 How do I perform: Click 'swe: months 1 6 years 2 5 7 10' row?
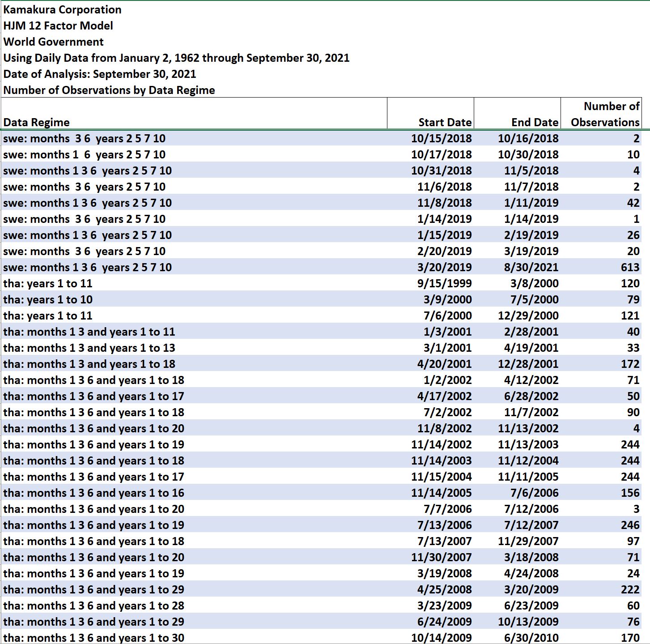(84, 155)
